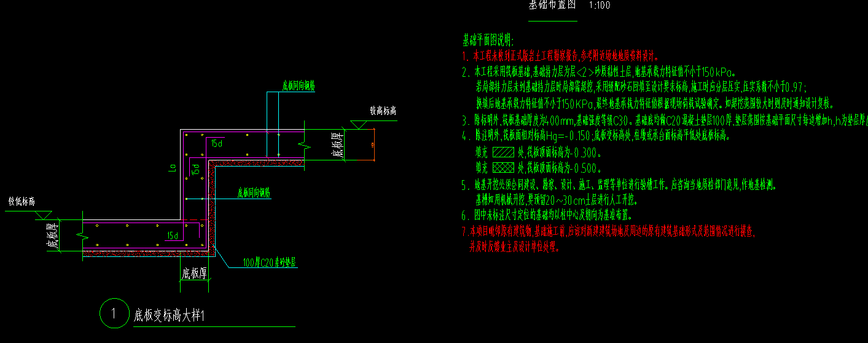The width and height of the screenshot is (868, 343).
Task: Click the 底板同向钢筋 label beside the vertical wall
Action: pyautogui.click(x=254, y=192)
